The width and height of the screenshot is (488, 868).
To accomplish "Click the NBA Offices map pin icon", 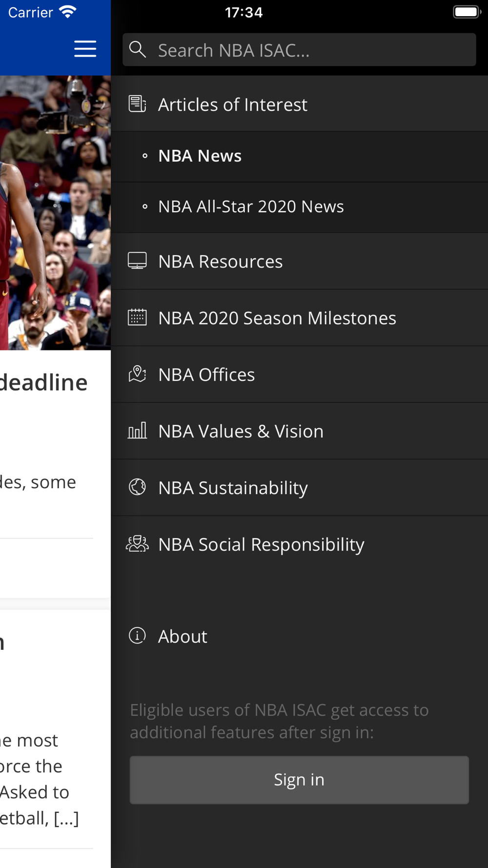I will pos(137,374).
